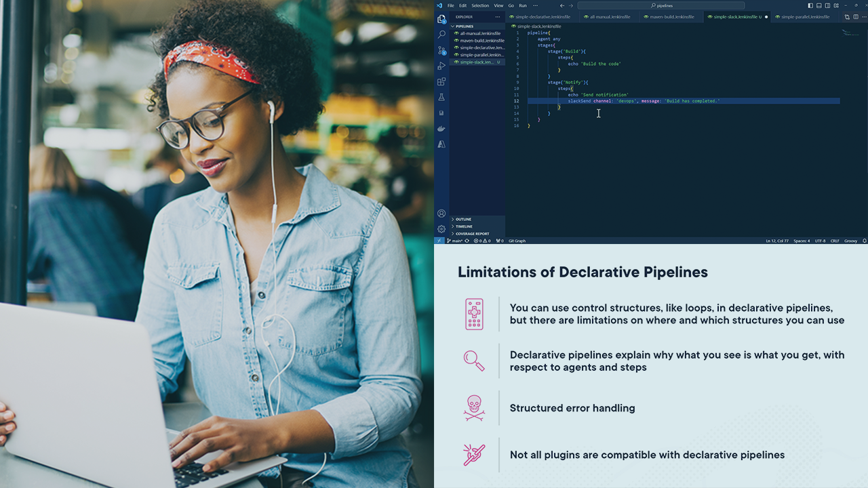The width and height of the screenshot is (868, 488).
Task: Open the Azure view in activity bar
Action: (x=441, y=144)
